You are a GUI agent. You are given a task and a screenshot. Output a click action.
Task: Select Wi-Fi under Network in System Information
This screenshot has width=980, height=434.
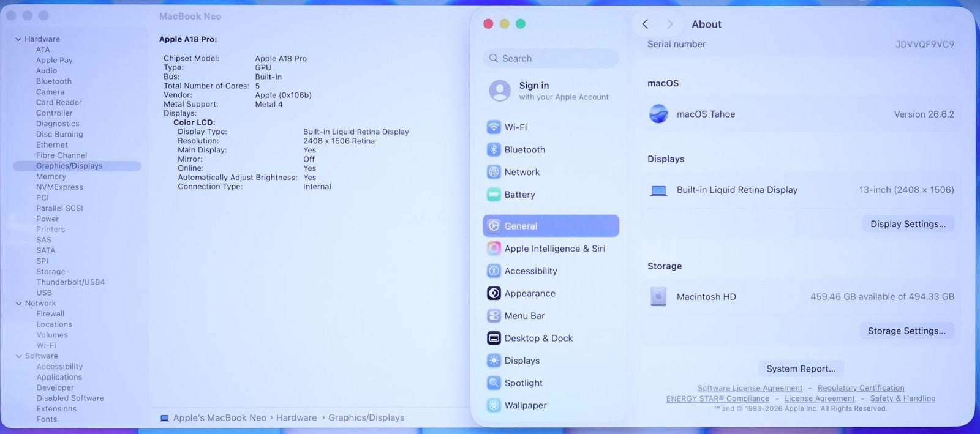[x=46, y=345]
